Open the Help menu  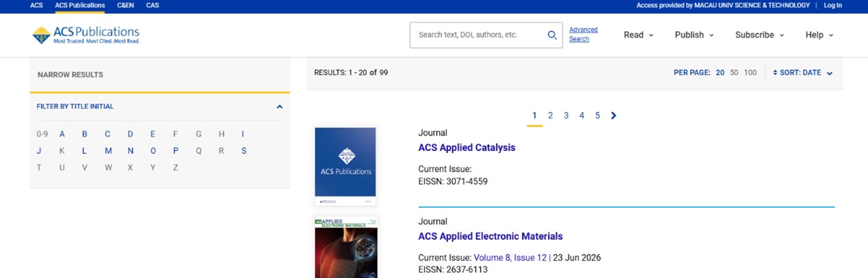[819, 35]
